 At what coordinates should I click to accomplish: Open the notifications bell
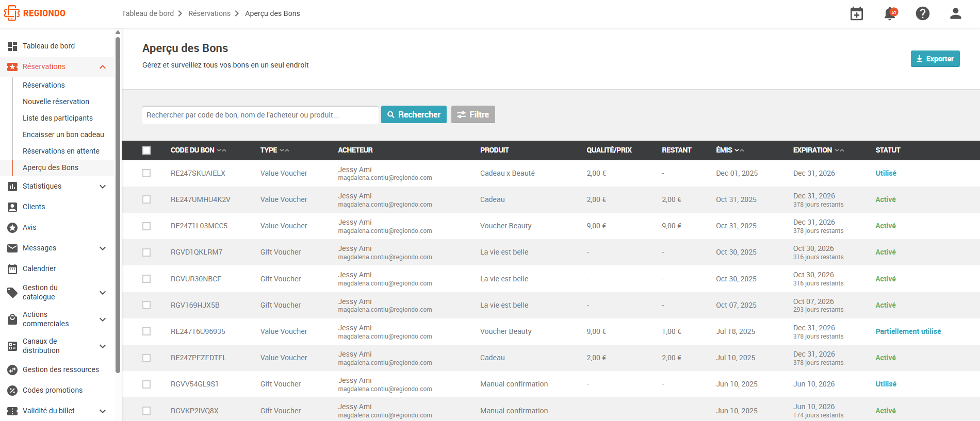[x=890, y=14]
